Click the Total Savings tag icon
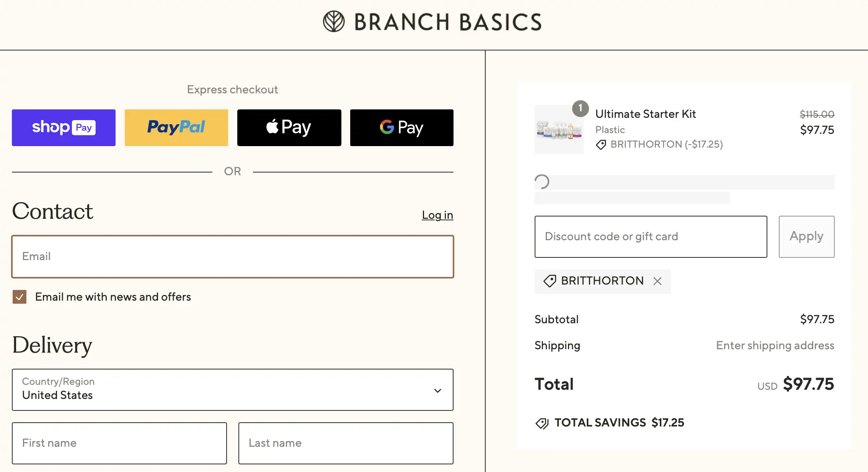Viewport: 868px width, 472px height. (x=542, y=423)
